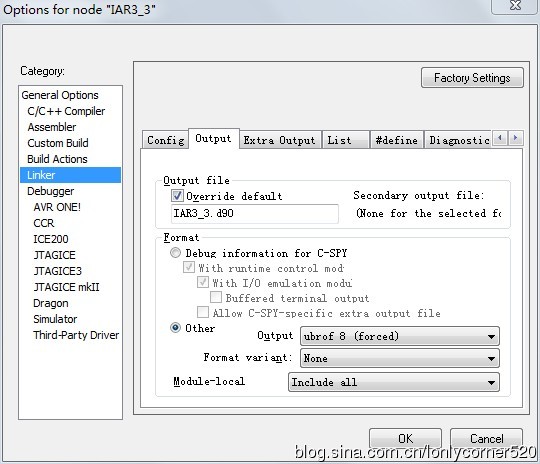Toggle Allow C-SPY-specific extra output file
Screen dimensions: 540x464
(202, 312)
